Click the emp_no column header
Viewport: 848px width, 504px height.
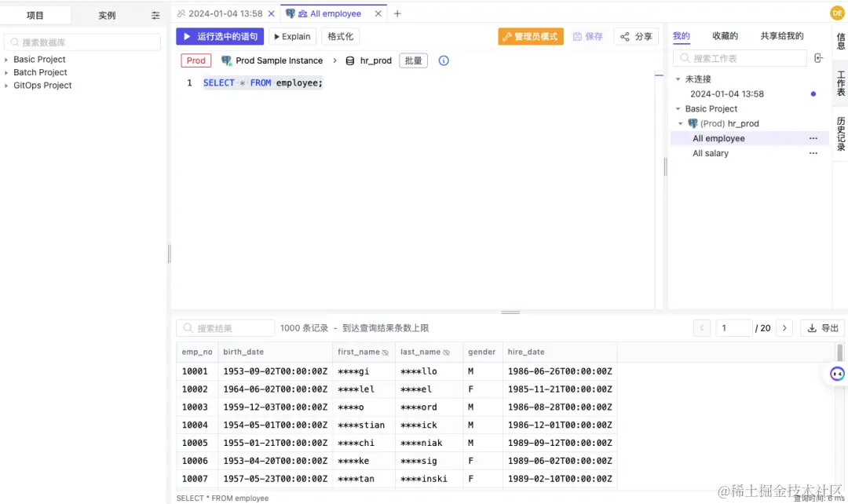[197, 352]
